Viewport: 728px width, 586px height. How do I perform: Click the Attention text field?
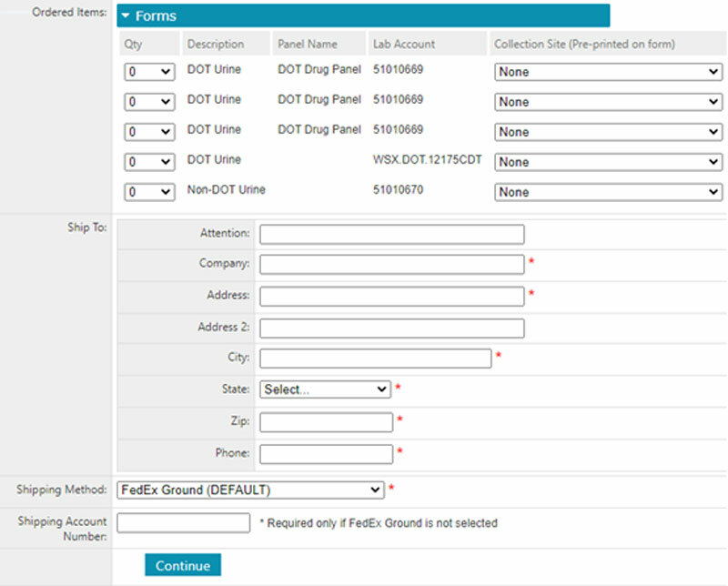tap(391, 235)
